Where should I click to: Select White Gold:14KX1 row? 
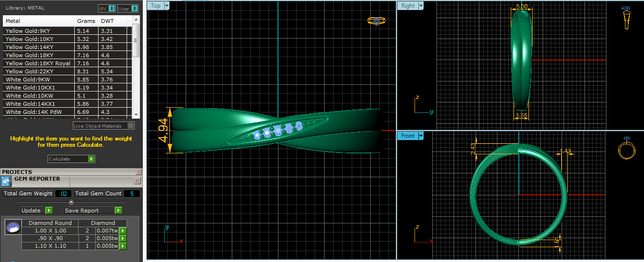(67, 103)
